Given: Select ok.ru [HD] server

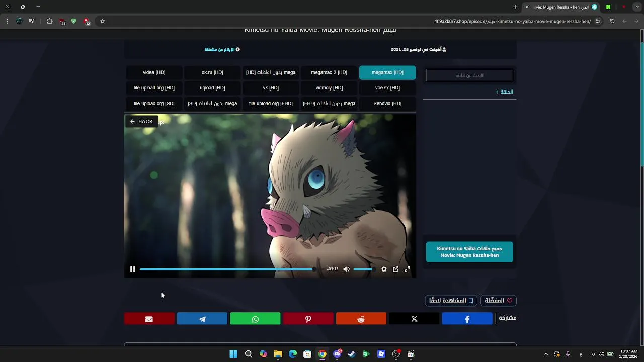Looking at the screenshot, I should tap(212, 72).
